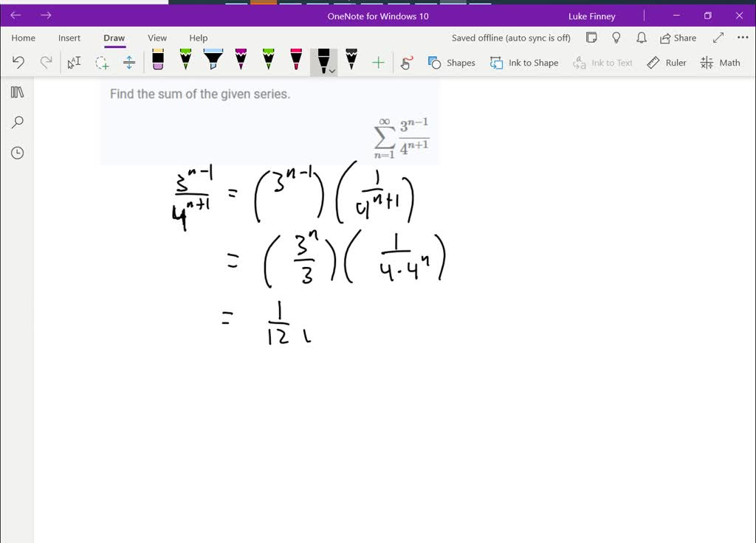The width and height of the screenshot is (756, 543).
Task: Switch to the Insert tab
Action: [69, 38]
